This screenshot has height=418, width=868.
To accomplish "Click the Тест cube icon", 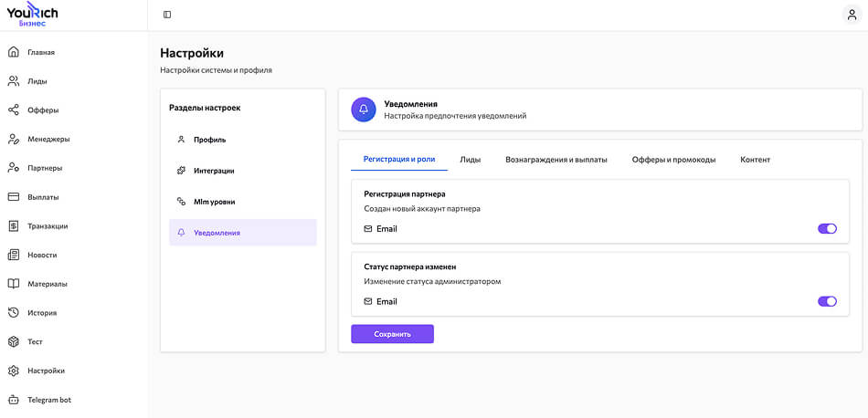I will tap(14, 341).
